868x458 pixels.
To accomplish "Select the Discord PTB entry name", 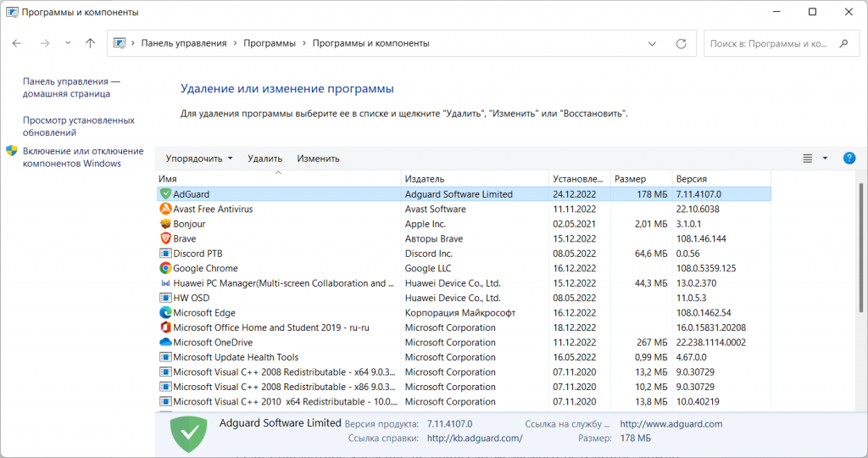I will pyautogui.click(x=198, y=253).
